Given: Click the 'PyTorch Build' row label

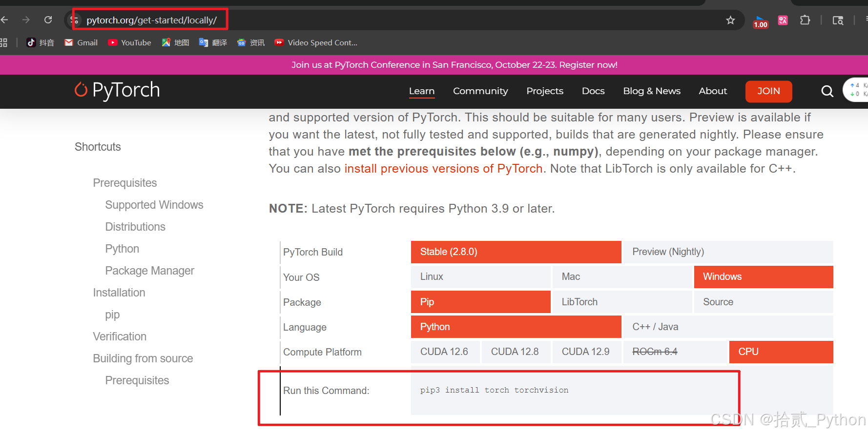Looking at the screenshot, I should (x=313, y=252).
